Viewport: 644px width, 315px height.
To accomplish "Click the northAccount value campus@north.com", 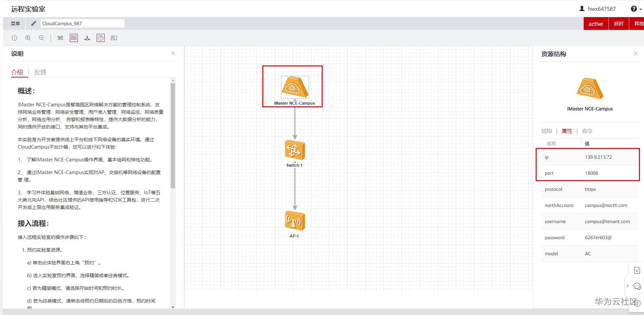I will (606, 205).
